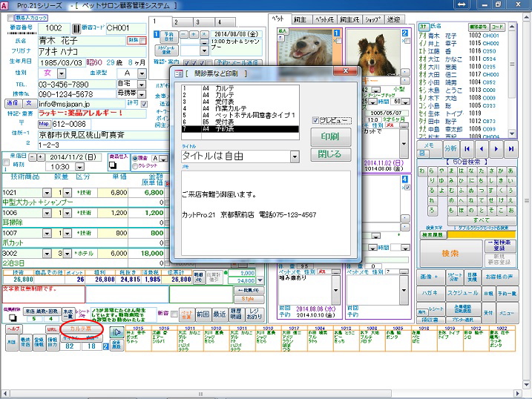The image size is (532, 399).
Task: Toggle the プレビュー checkbox in print dialog
Action: [315, 120]
